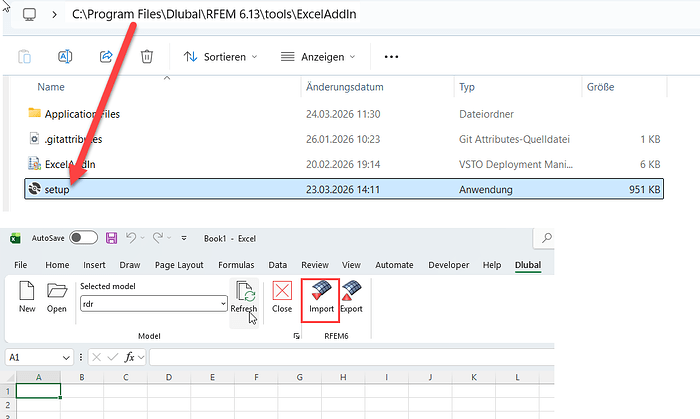Click the Explorer address bar path

tap(214, 14)
